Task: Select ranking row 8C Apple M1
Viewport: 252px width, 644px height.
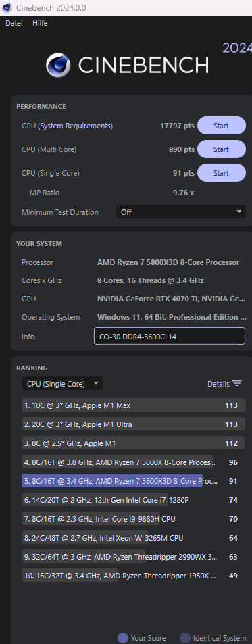Action: (x=134, y=443)
